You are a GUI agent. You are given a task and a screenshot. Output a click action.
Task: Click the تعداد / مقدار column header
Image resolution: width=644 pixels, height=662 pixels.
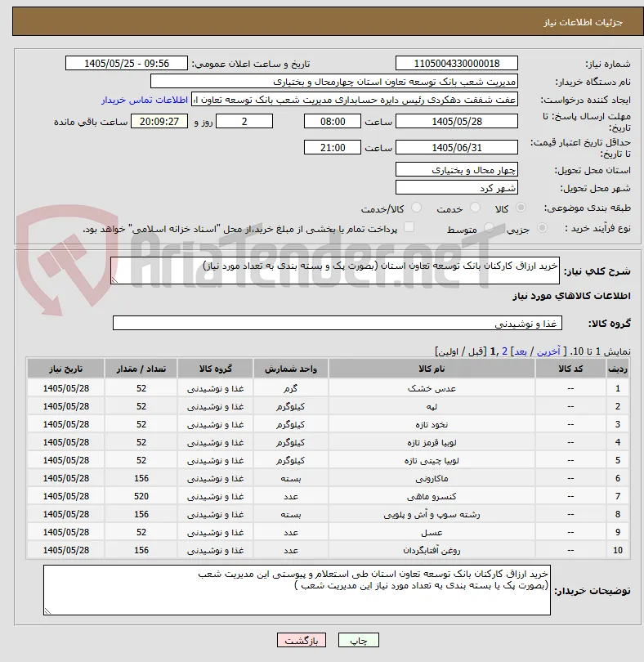coord(141,369)
